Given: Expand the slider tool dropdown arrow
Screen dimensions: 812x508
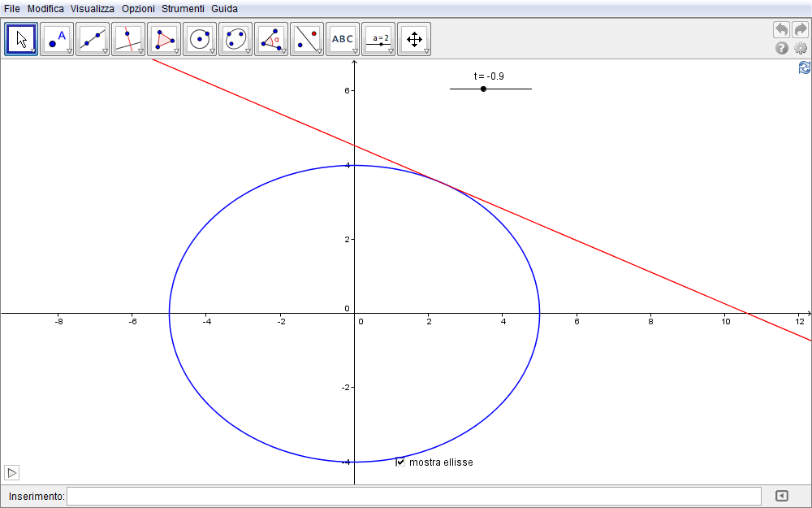Looking at the screenshot, I should 391,51.
